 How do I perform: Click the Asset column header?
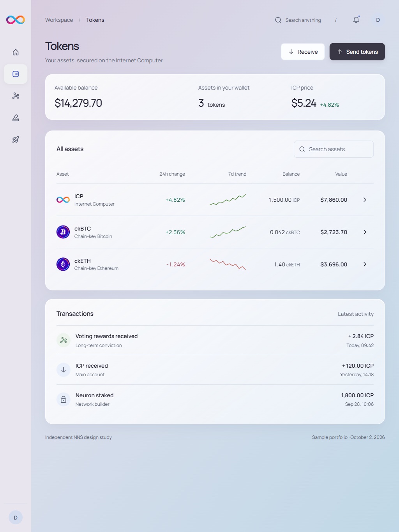tap(62, 174)
